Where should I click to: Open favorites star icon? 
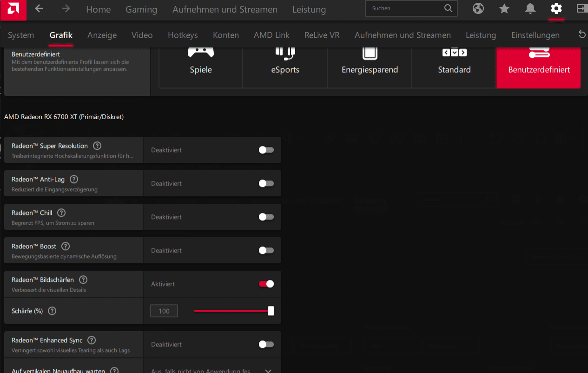(504, 8)
